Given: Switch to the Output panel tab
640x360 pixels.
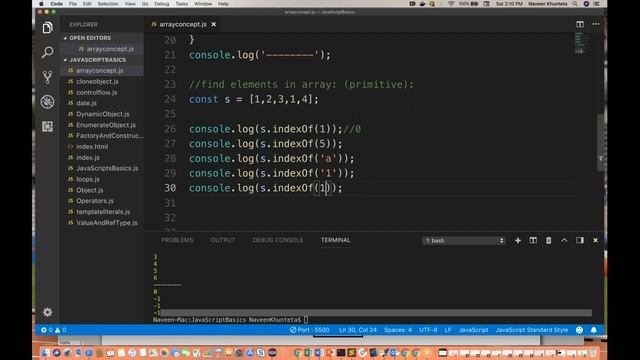Looking at the screenshot, I should tap(222, 240).
